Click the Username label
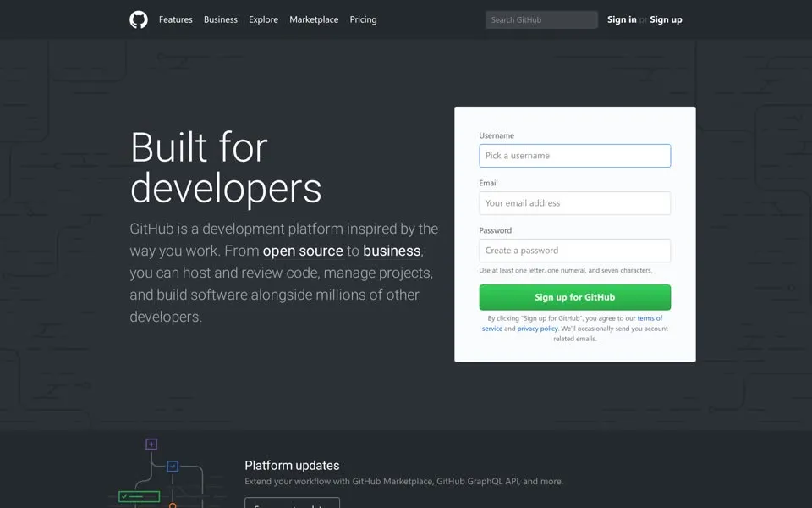812x508 pixels. click(x=497, y=135)
